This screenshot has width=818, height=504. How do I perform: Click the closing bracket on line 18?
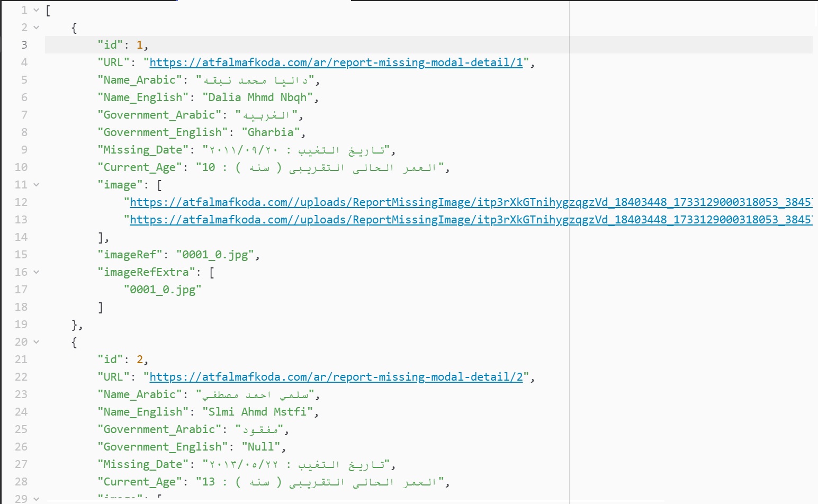click(x=101, y=307)
